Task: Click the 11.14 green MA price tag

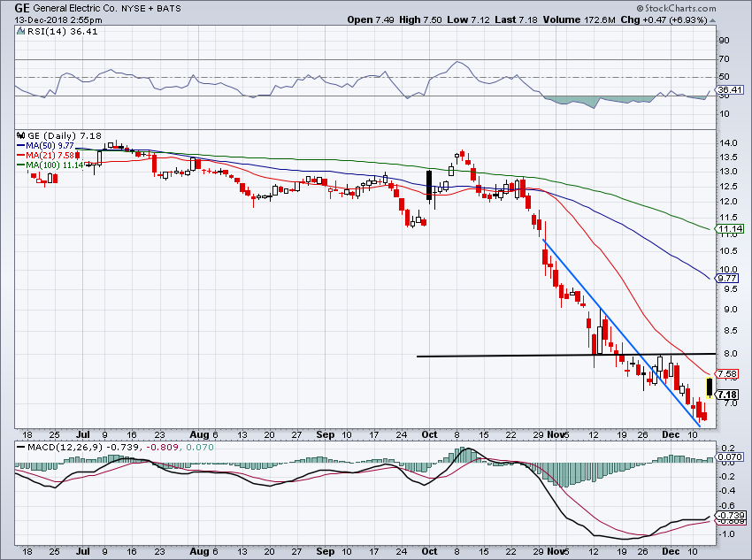Action: 728,230
